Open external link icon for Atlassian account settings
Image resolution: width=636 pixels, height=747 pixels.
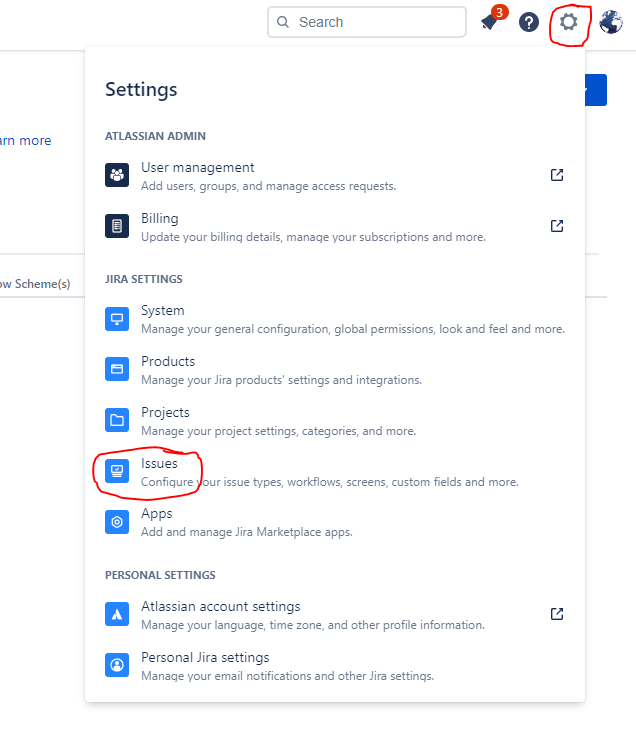(557, 614)
